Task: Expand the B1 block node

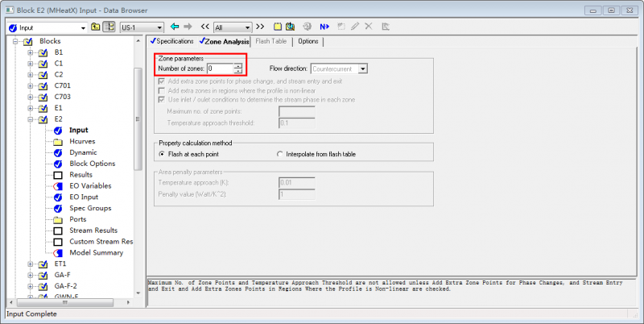Action: tap(31, 52)
